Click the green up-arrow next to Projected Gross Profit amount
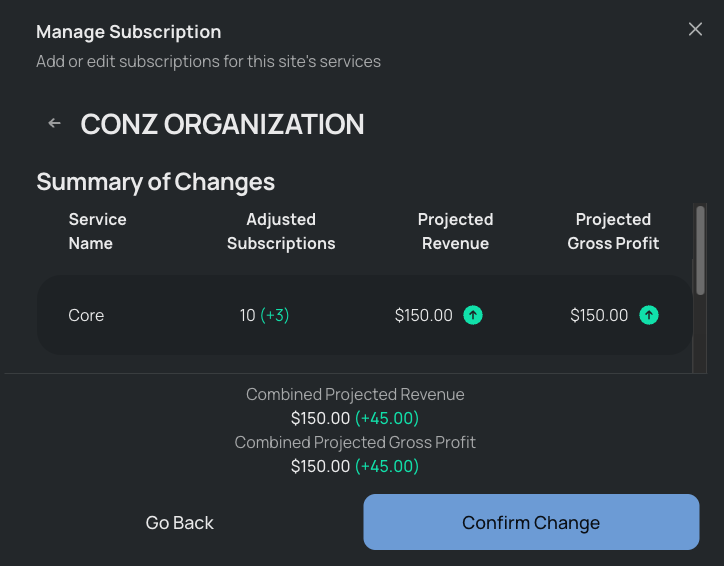 click(649, 315)
